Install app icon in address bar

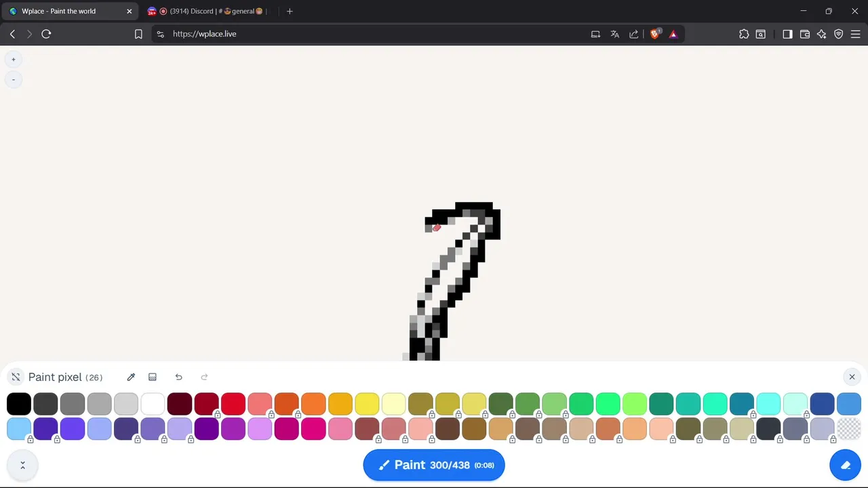pyautogui.click(x=595, y=34)
